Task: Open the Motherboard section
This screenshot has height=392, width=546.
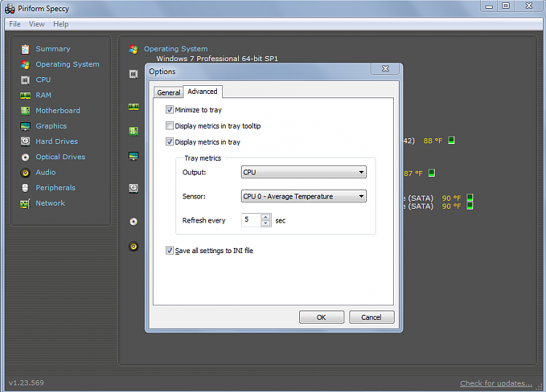Action: pyautogui.click(x=58, y=111)
